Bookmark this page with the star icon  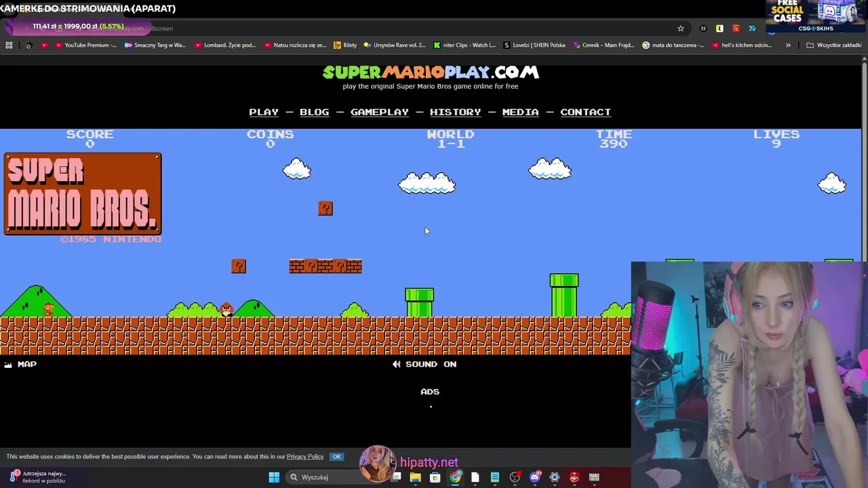click(x=681, y=28)
